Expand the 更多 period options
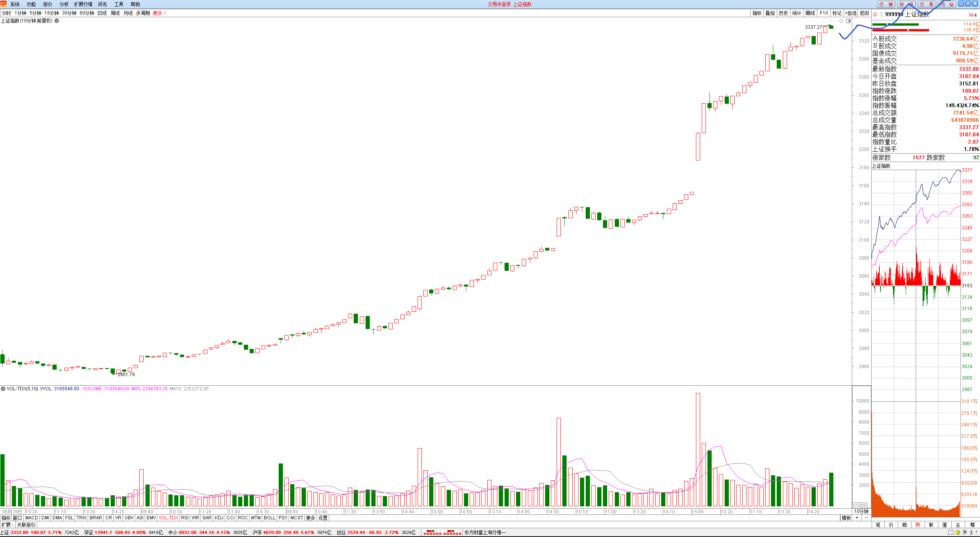This screenshot has width=980, height=537. click(159, 13)
